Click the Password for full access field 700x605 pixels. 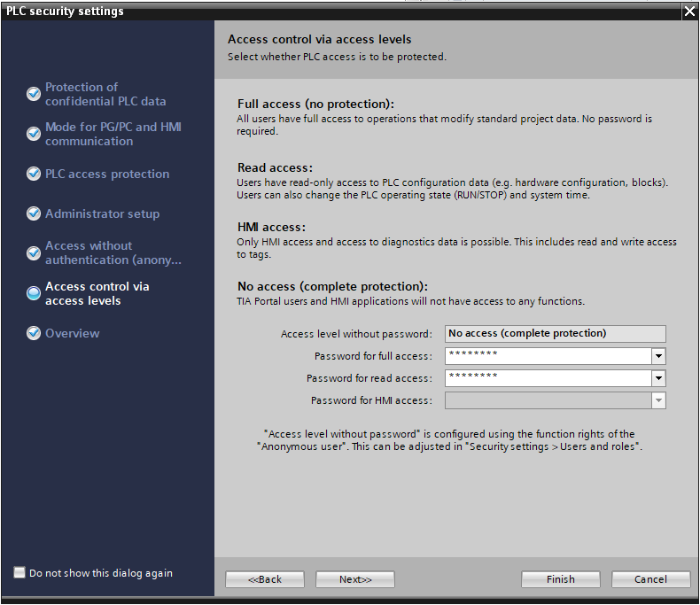(x=547, y=356)
